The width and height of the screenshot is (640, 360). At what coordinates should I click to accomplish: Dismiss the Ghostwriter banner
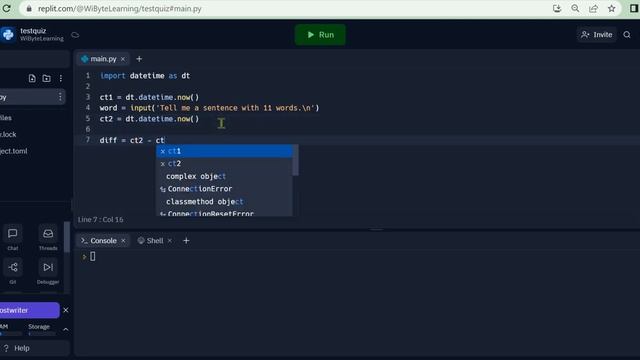[x=66, y=310]
